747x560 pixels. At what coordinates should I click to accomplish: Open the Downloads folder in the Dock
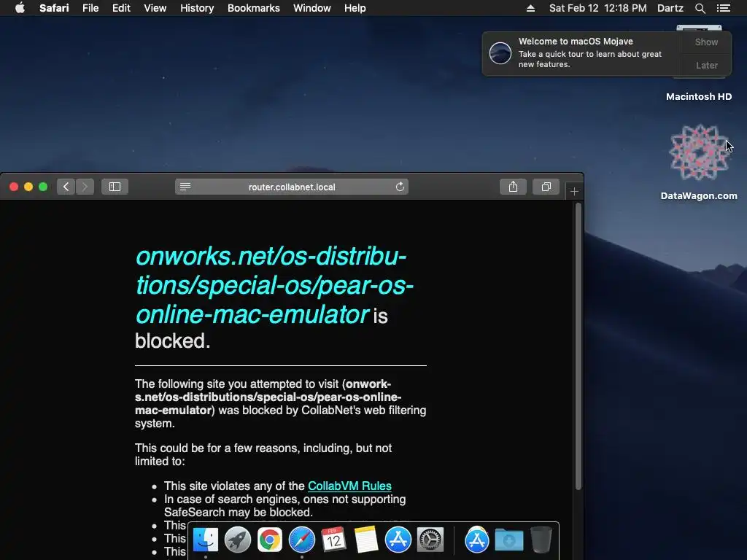[508, 540]
